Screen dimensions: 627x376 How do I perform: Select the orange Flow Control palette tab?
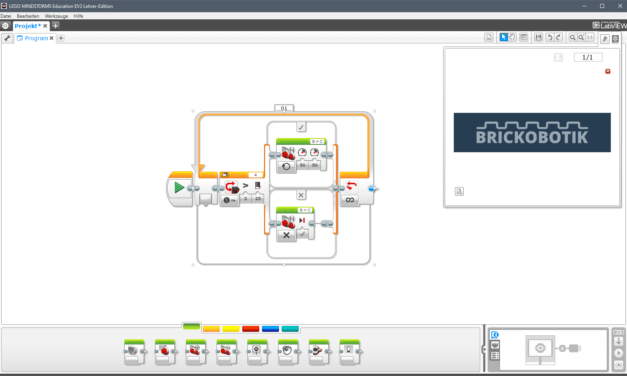pos(211,329)
